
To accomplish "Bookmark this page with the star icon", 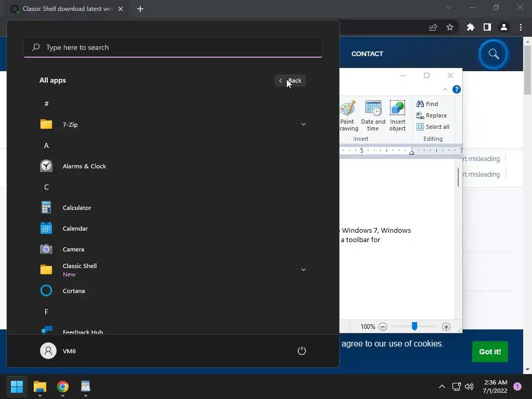I will click(x=450, y=27).
